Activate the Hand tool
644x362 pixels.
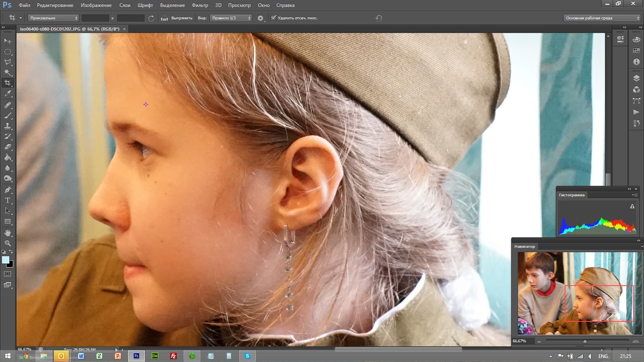(8, 233)
